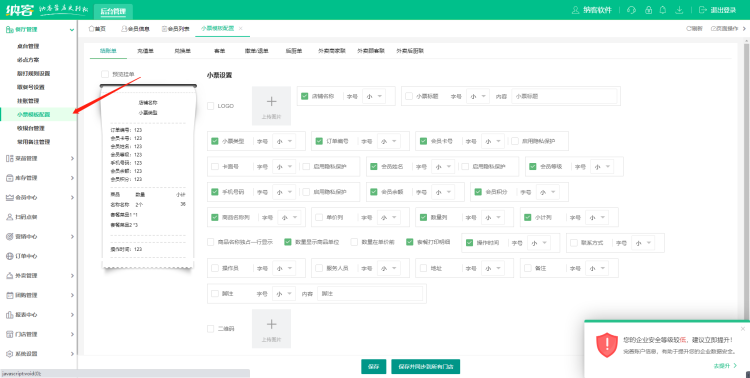Enable the 二维码 checkbox
The height and width of the screenshot is (378, 750).
point(210,329)
